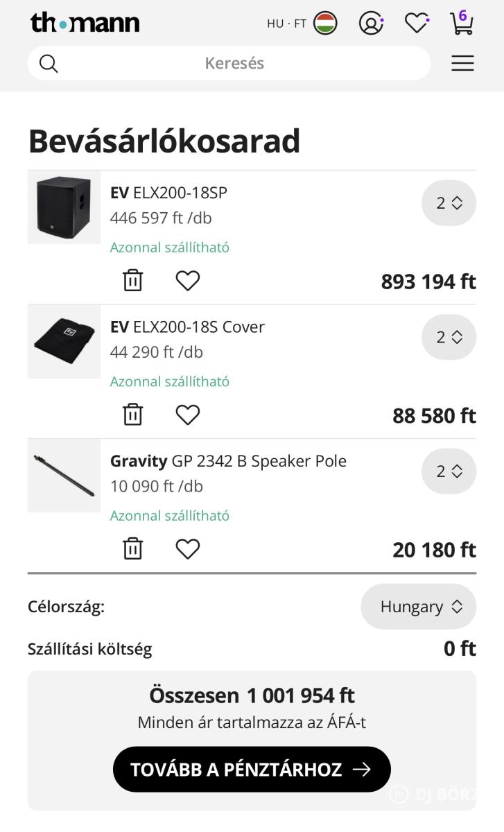This screenshot has width=504, height=832.
Task: Favorite the Gravity GP 2342 B pole
Action: click(187, 549)
